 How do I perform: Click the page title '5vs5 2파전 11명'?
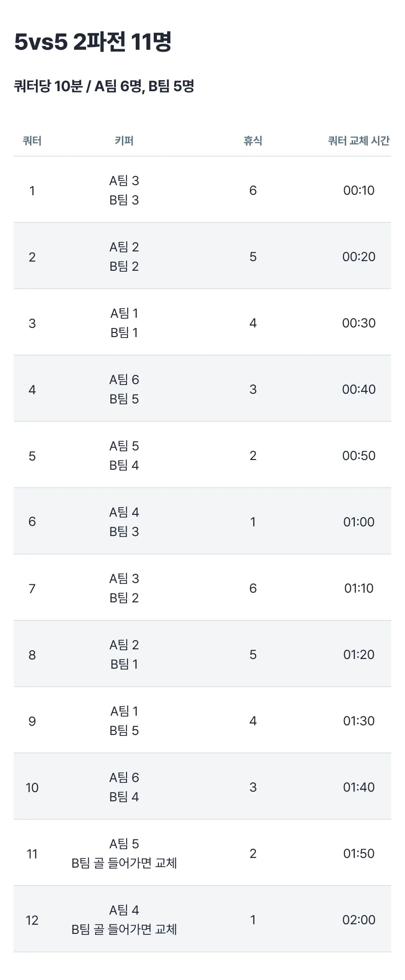pyautogui.click(x=93, y=42)
